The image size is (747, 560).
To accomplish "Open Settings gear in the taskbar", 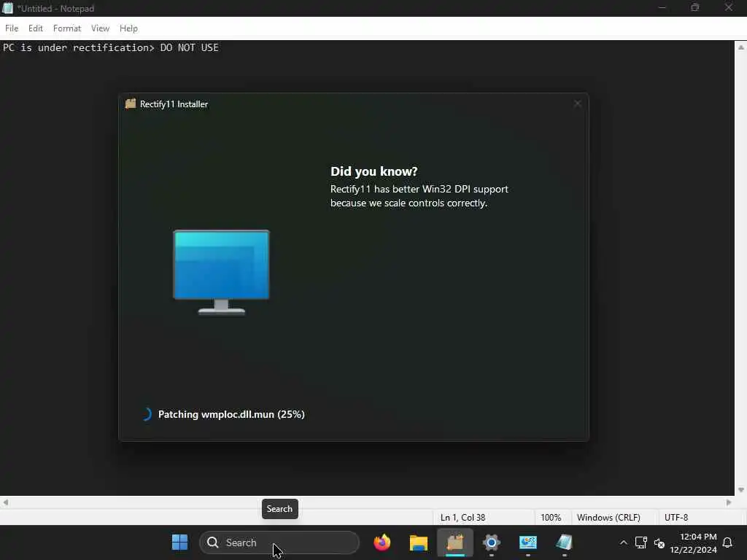I will point(491,542).
